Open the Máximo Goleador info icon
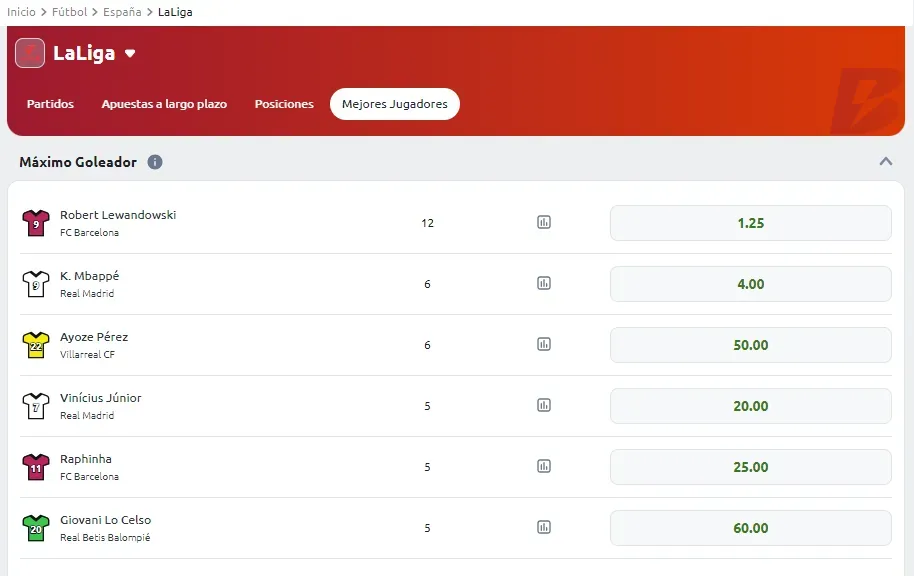This screenshot has height=576, width=914. pyautogui.click(x=154, y=162)
